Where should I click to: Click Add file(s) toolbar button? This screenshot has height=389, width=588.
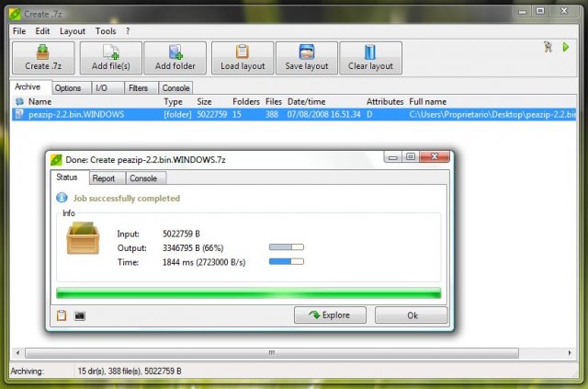pos(111,58)
